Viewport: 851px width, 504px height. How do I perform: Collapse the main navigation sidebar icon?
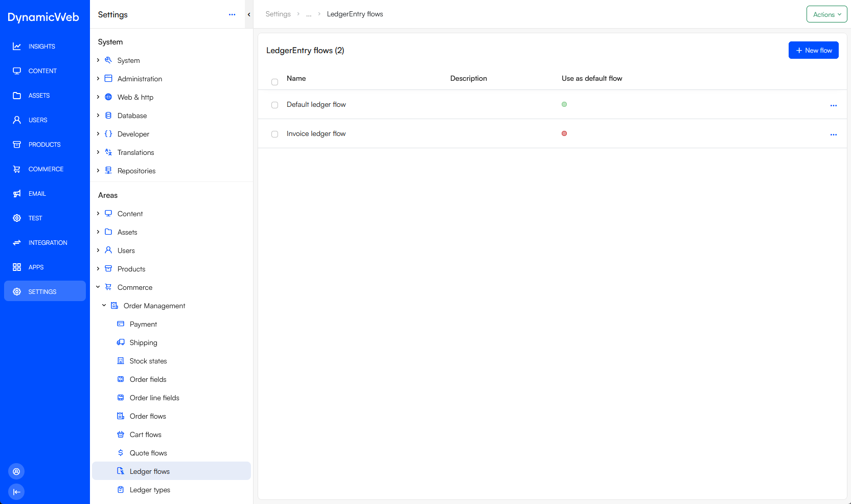pyautogui.click(x=16, y=492)
